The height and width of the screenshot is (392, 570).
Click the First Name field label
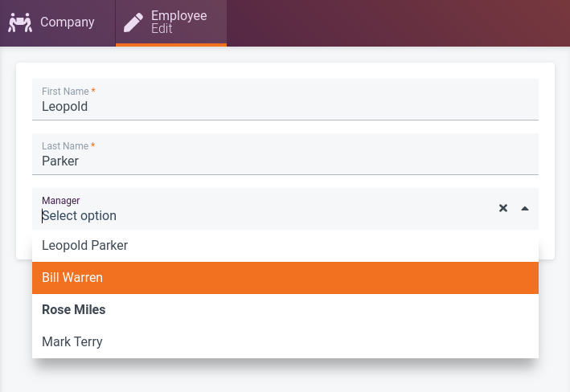(65, 92)
